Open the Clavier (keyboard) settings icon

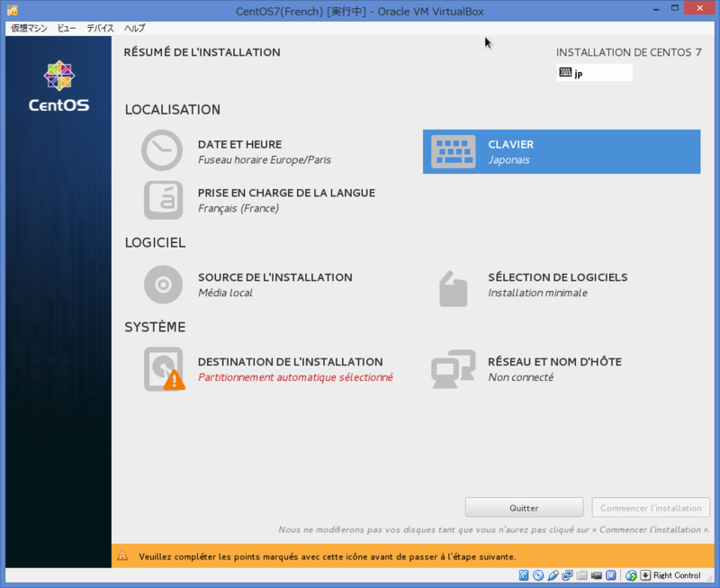(x=453, y=151)
